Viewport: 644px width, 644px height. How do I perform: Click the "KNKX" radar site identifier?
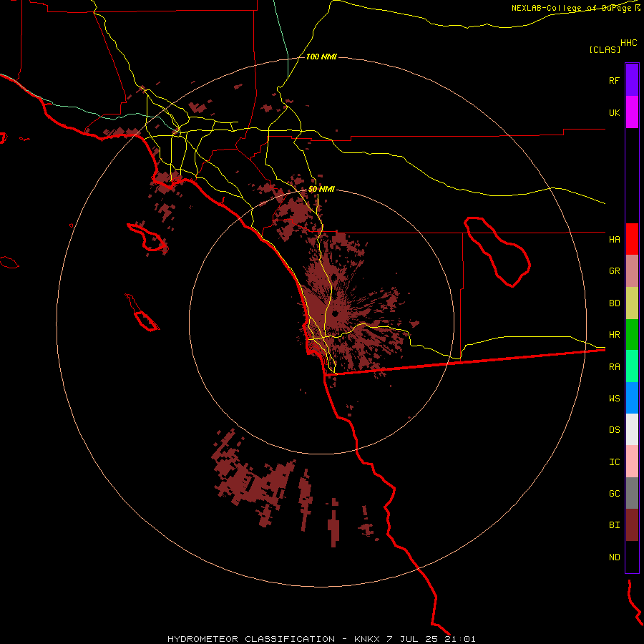pyautogui.click(x=367, y=639)
